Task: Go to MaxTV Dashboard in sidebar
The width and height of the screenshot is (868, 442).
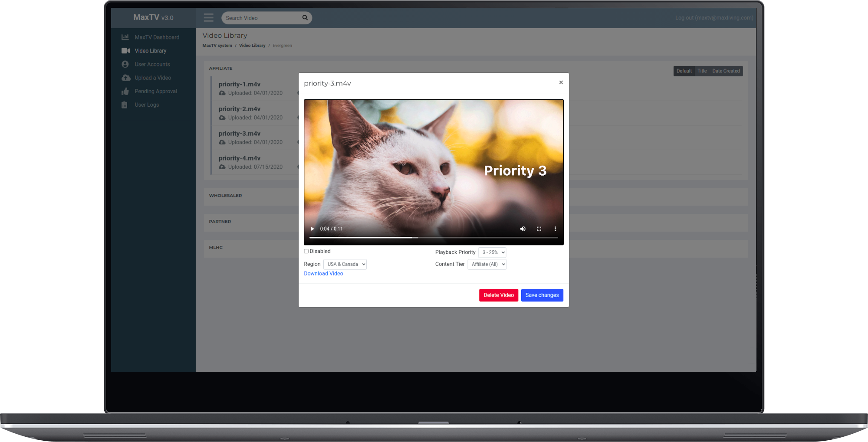Action: 157,37
